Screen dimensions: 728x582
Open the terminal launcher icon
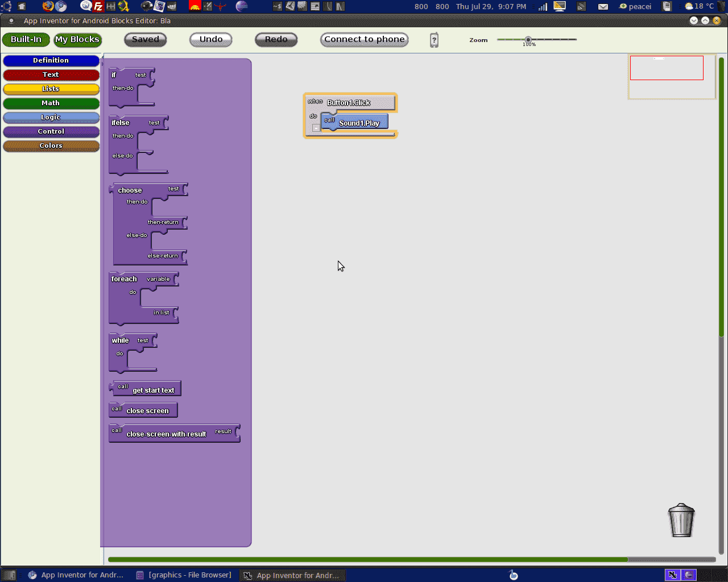pos(278,6)
